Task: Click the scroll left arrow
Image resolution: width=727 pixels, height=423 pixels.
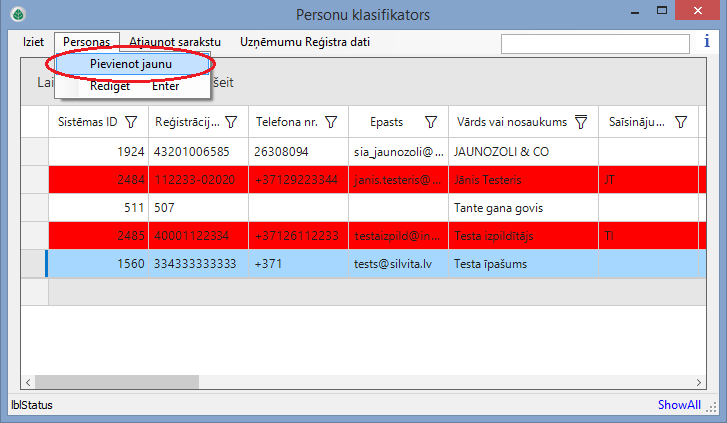Action: coord(28,382)
